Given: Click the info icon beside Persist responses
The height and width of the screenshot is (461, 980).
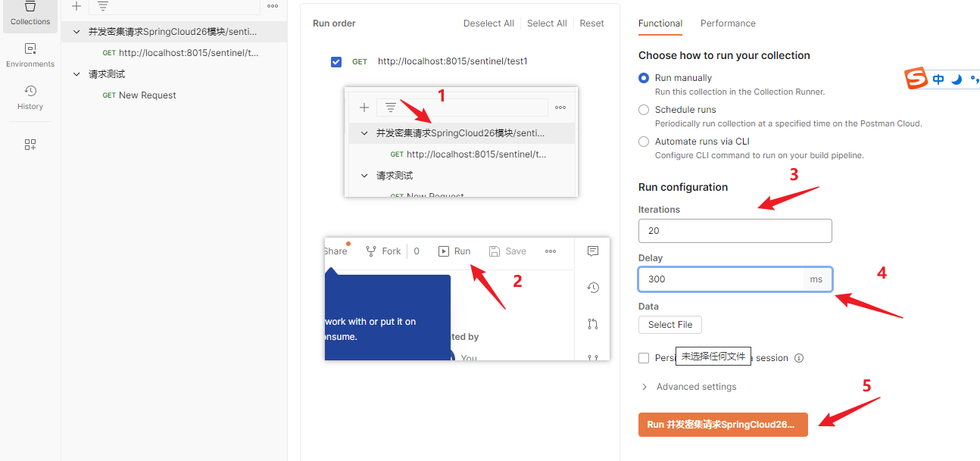Looking at the screenshot, I should click(x=799, y=358).
